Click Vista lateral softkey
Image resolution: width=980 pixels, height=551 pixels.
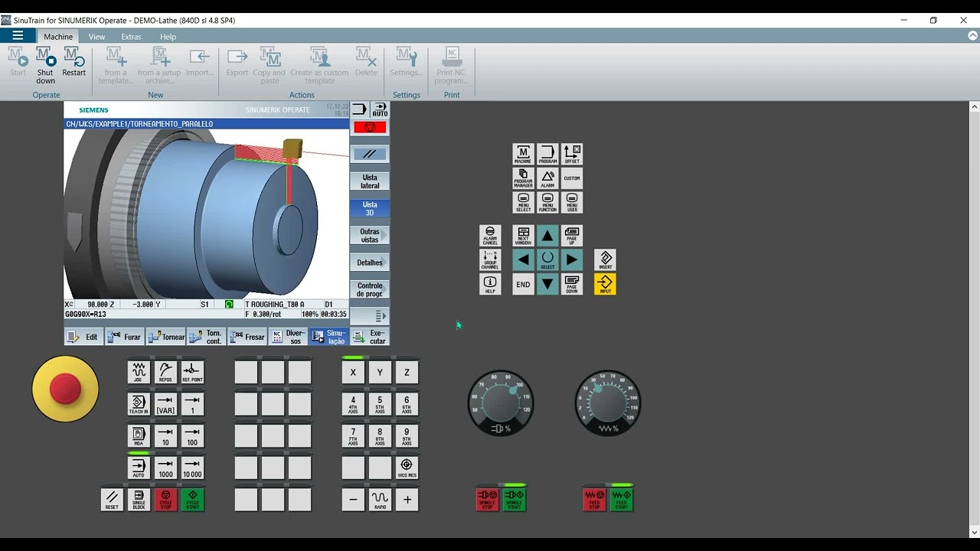370,181
